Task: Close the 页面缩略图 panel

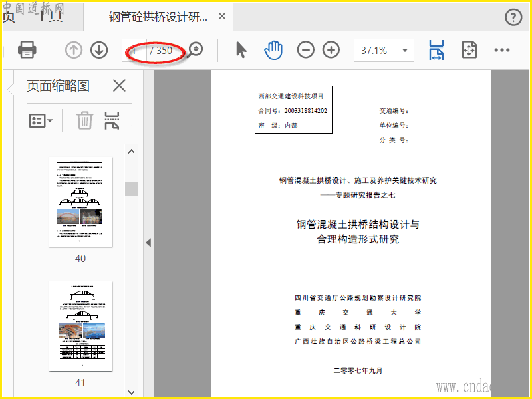Action: pos(119,86)
